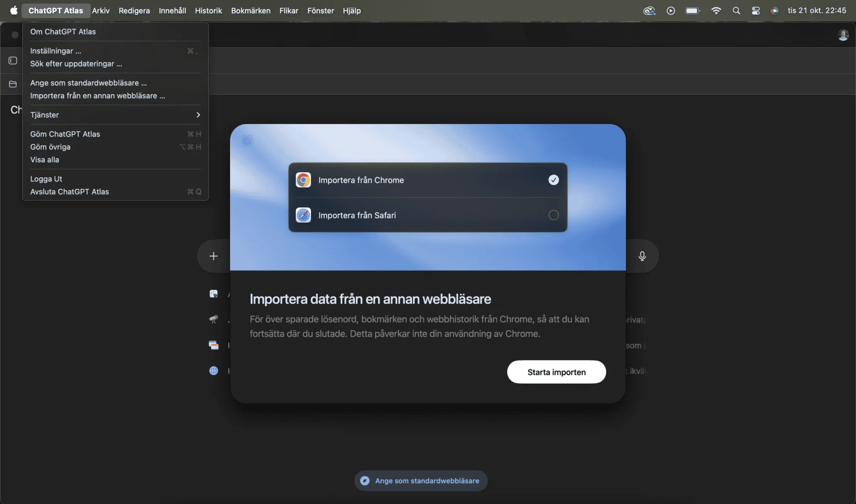The width and height of the screenshot is (856, 504).
Task: Open the Hjälp menu
Action: tap(352, 10)
